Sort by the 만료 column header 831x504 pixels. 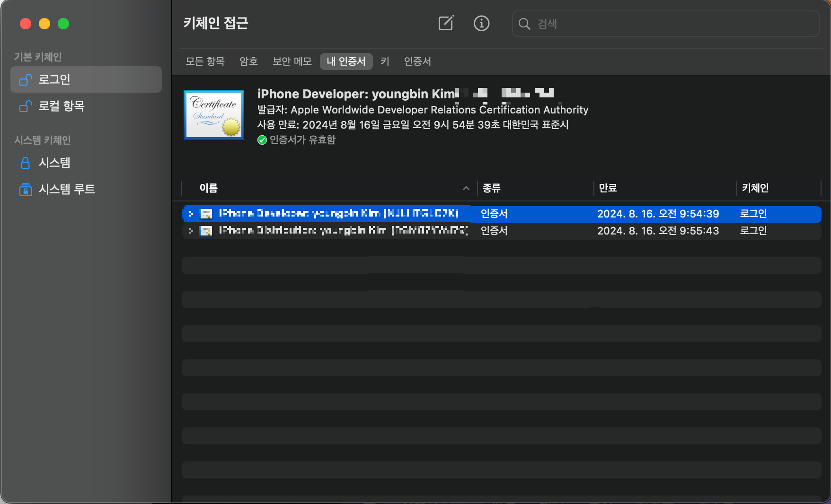point(608,188)
